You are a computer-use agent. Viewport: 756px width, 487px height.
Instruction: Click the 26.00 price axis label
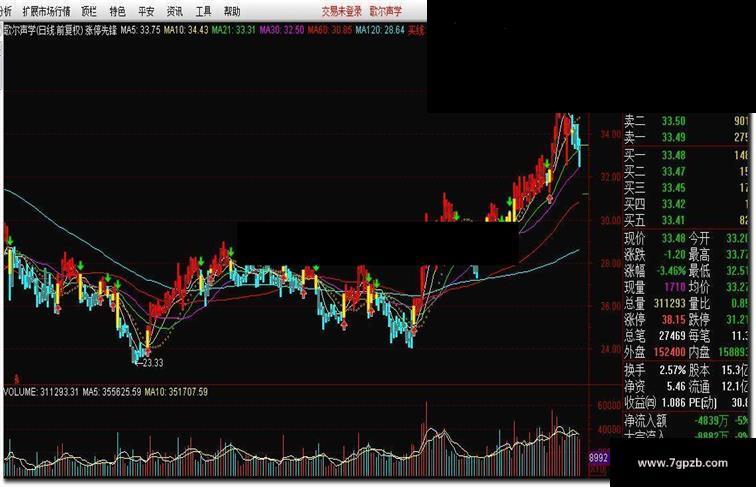point(609,306)
